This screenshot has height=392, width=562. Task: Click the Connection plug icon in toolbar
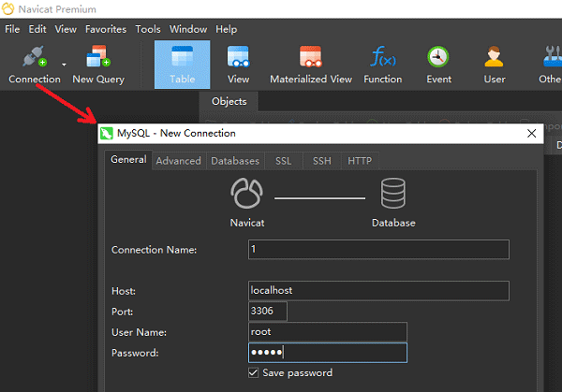pos(35,56)
